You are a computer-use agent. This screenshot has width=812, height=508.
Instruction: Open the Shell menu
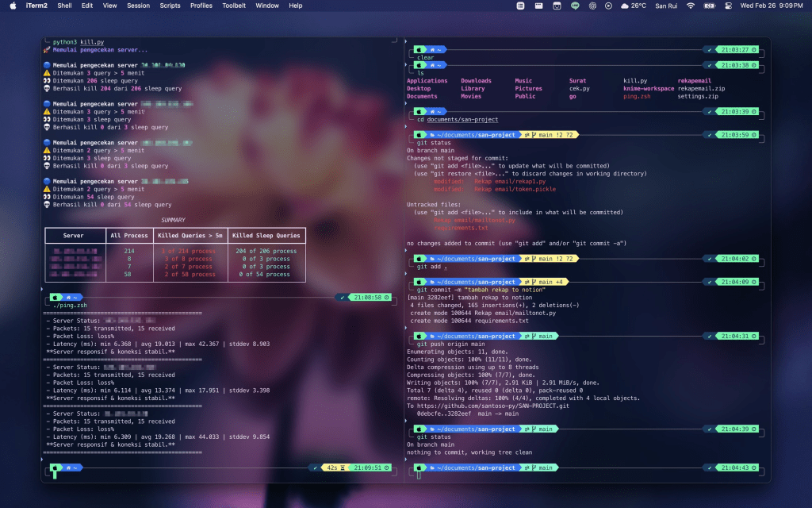[64, 6]
